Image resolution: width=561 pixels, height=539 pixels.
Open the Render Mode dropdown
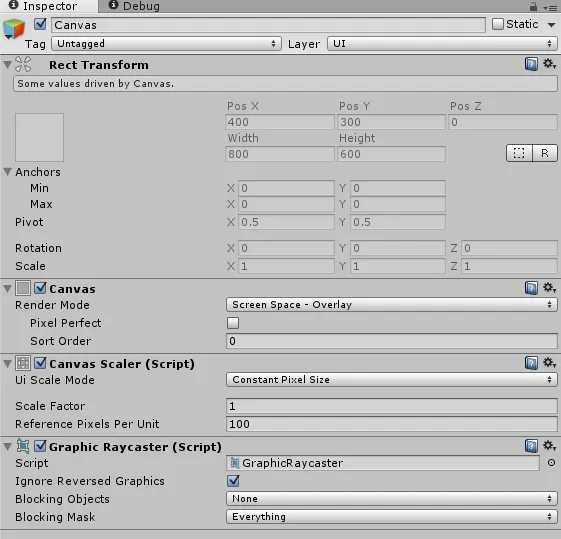pos(391,305)
